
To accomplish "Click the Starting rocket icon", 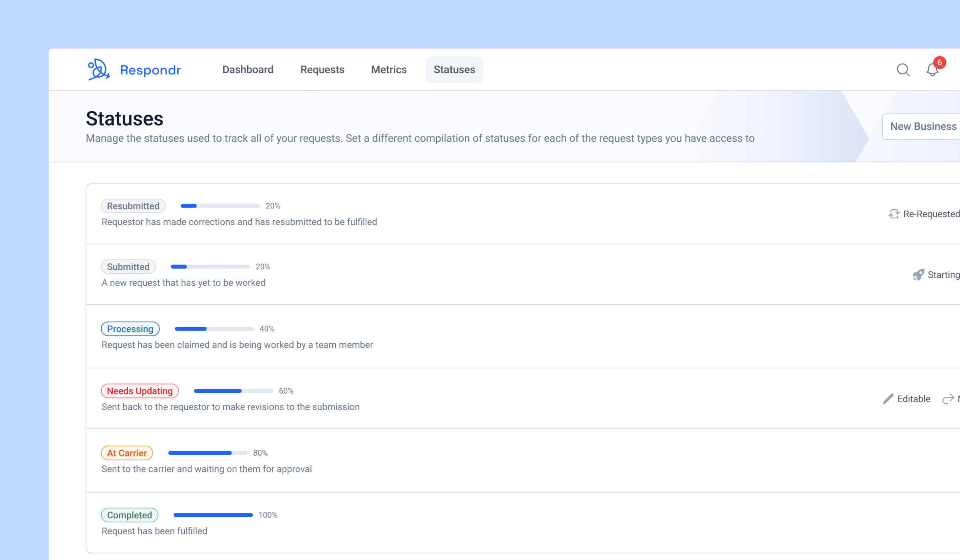I will [918, 275].
